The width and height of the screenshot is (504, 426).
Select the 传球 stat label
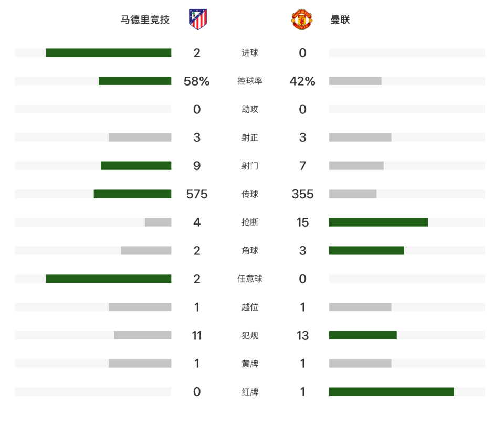click(250, 194)
